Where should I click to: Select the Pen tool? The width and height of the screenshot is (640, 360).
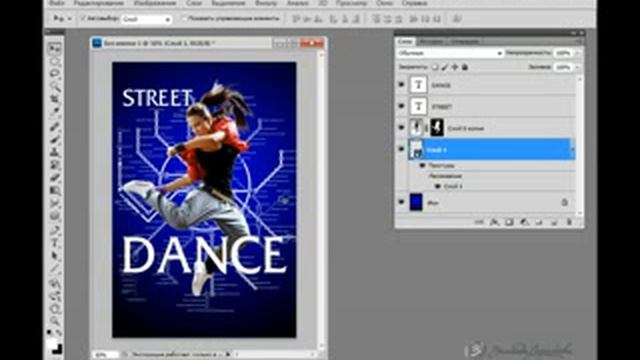(54, 230)
